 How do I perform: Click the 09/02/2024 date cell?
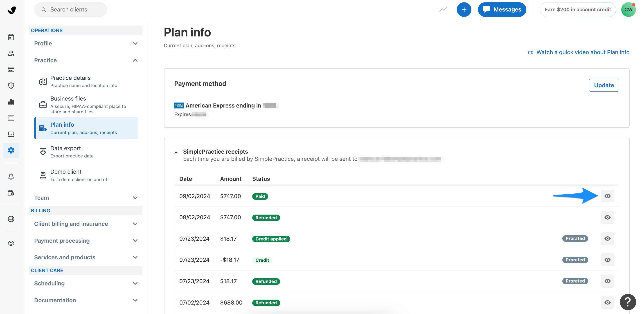(x=194, y=196)
